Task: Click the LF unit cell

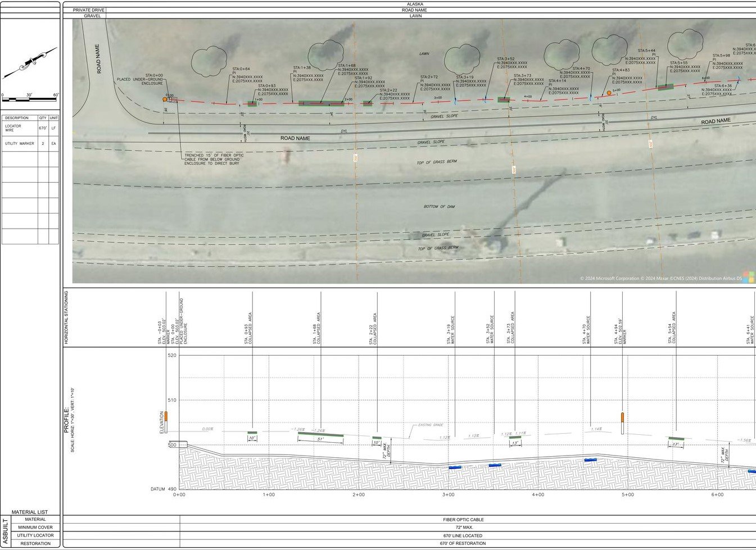Action: 53,128
